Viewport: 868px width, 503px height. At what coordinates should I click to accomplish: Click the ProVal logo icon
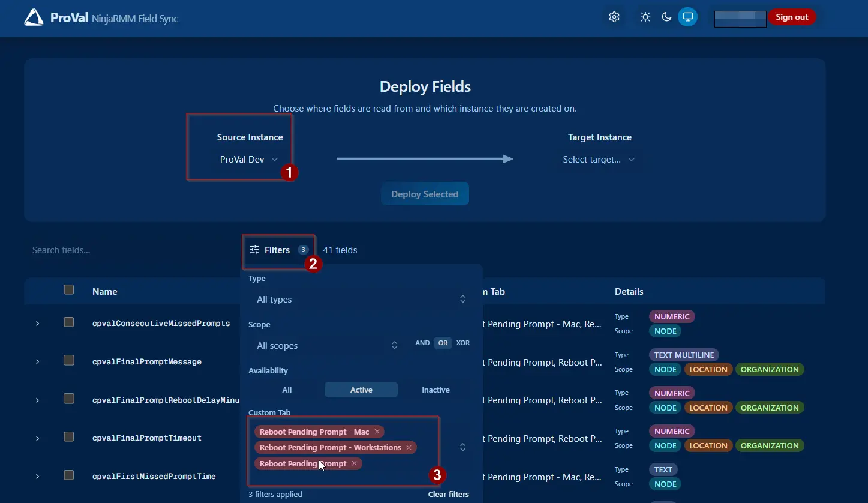point(34,18)
